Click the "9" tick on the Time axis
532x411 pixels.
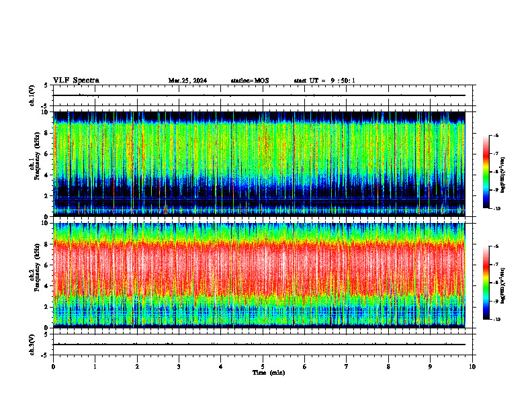[x=430, y=367]
